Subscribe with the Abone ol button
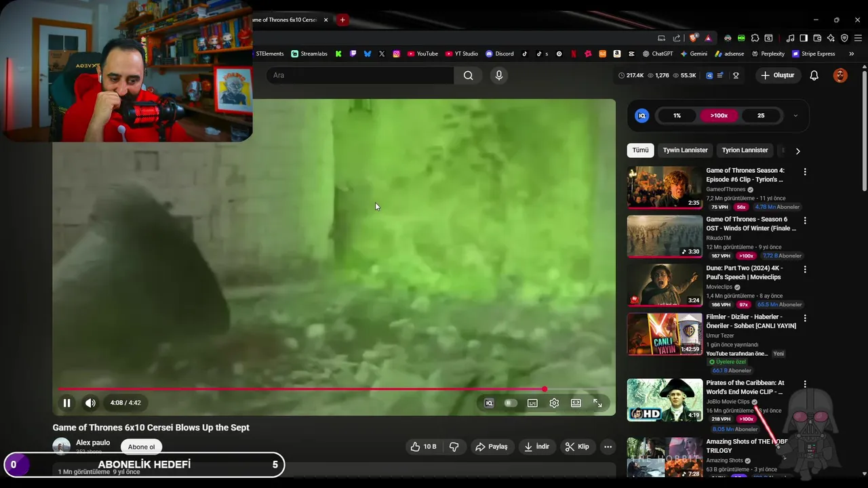Screen dimensions: 868x488 coord(141,447)
